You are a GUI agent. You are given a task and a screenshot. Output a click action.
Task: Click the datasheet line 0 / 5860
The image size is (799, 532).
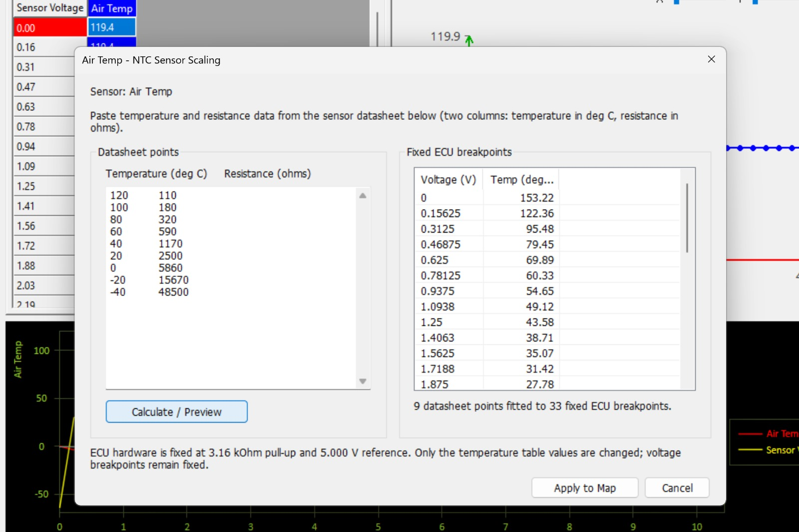click(146, 268)
